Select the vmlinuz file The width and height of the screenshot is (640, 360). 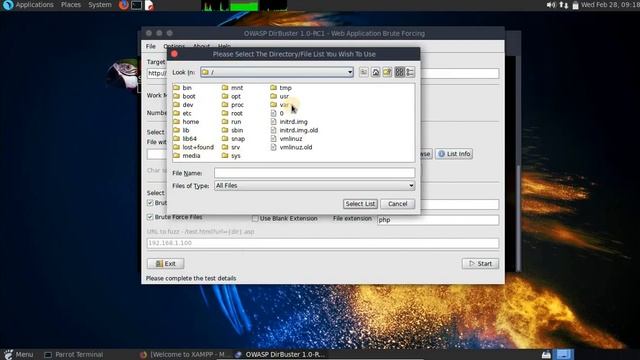click(287, 139)
